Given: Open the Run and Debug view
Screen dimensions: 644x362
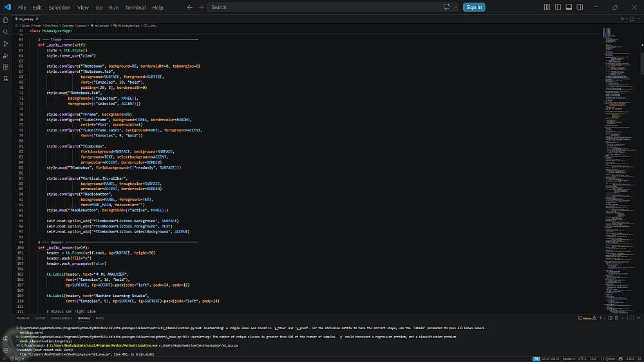Looking at the screenshot, I should [x=6, y=55].
